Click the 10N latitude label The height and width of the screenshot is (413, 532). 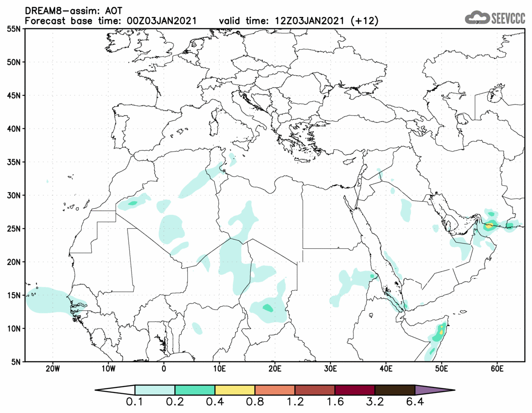coord(14,329)
